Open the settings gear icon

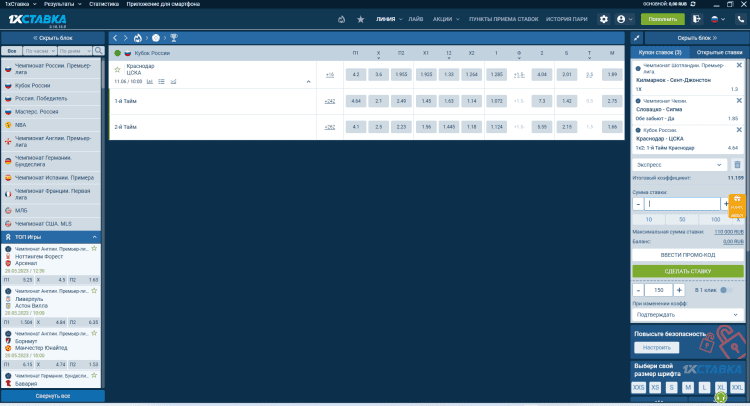click(x=604, y=19)
